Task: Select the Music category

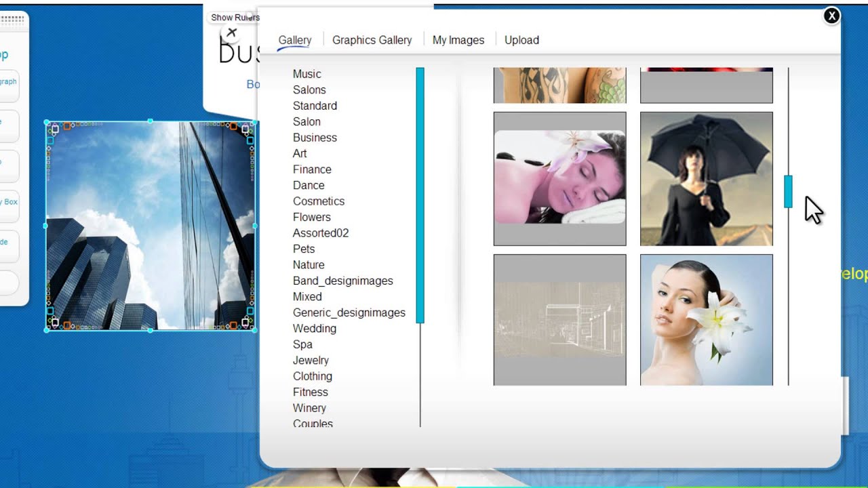Action: (x=307, y=74)
